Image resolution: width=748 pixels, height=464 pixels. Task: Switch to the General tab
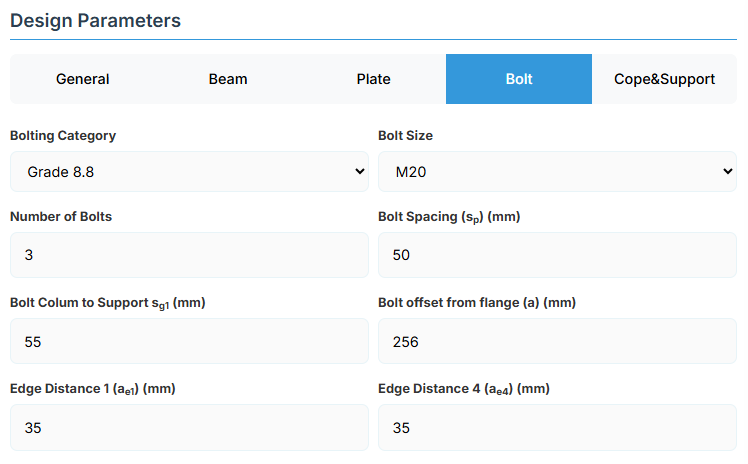click(x=83, y=79)
